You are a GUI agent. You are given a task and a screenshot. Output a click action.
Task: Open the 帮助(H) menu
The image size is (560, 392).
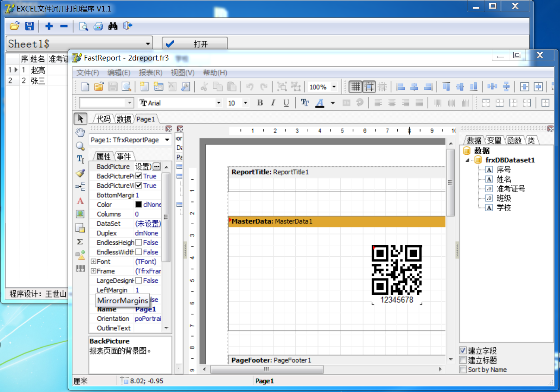point(215,72)
